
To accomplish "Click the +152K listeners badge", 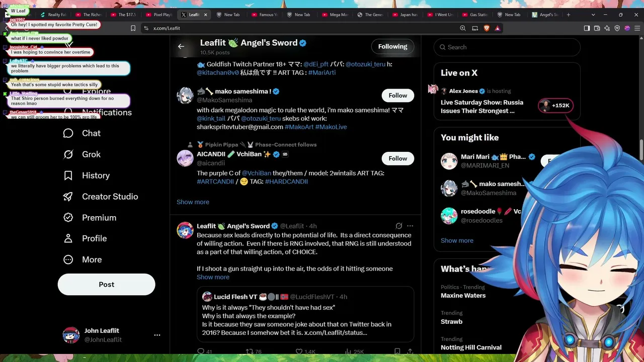I will click(555, 106).
